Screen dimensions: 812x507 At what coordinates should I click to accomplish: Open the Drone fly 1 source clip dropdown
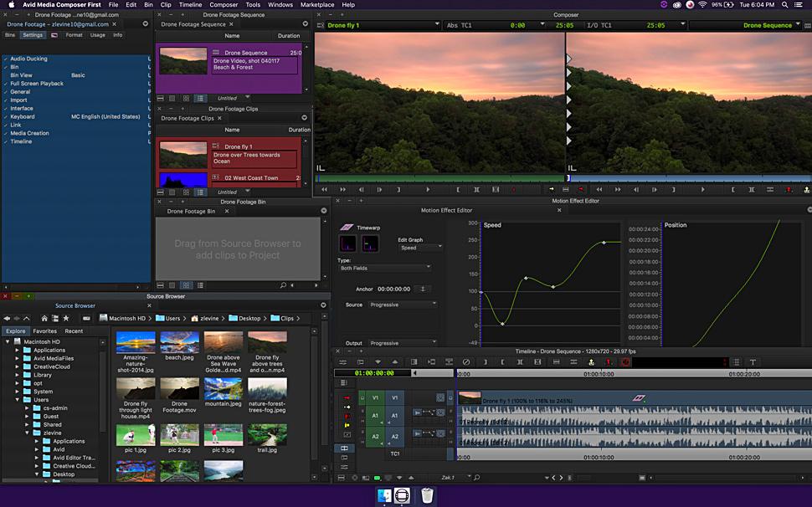point(383,25)
